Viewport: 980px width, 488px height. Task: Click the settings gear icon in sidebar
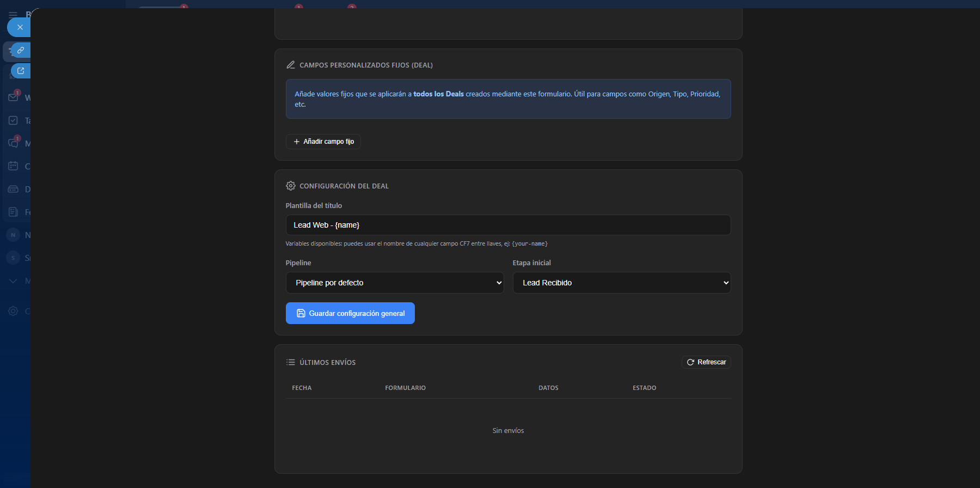13,311
